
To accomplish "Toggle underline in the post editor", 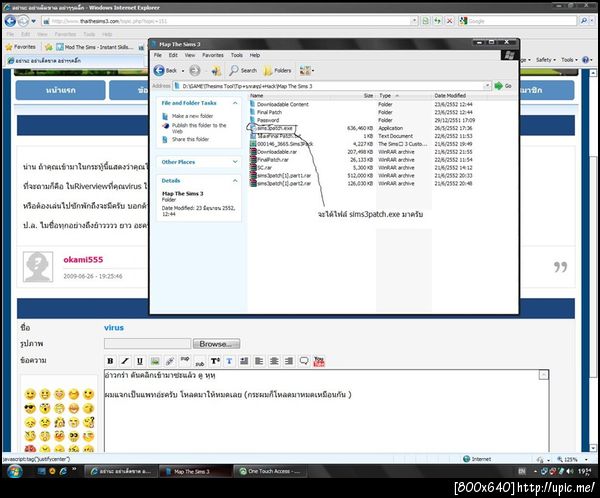I will 140,361.
